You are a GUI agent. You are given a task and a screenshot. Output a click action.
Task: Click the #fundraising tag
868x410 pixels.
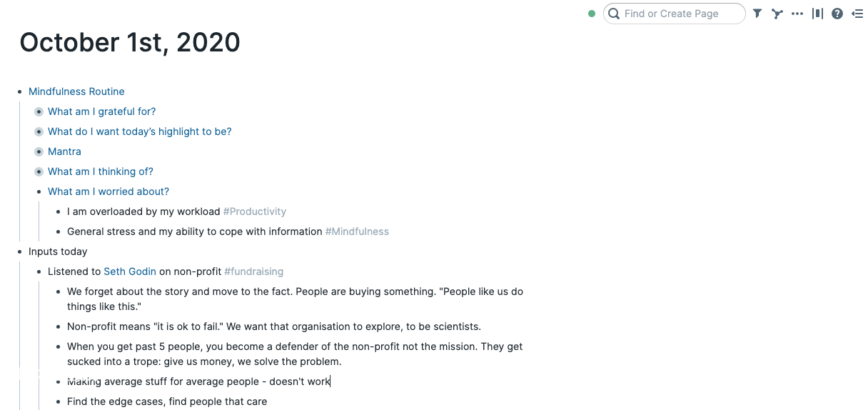(x=253, y=271)
